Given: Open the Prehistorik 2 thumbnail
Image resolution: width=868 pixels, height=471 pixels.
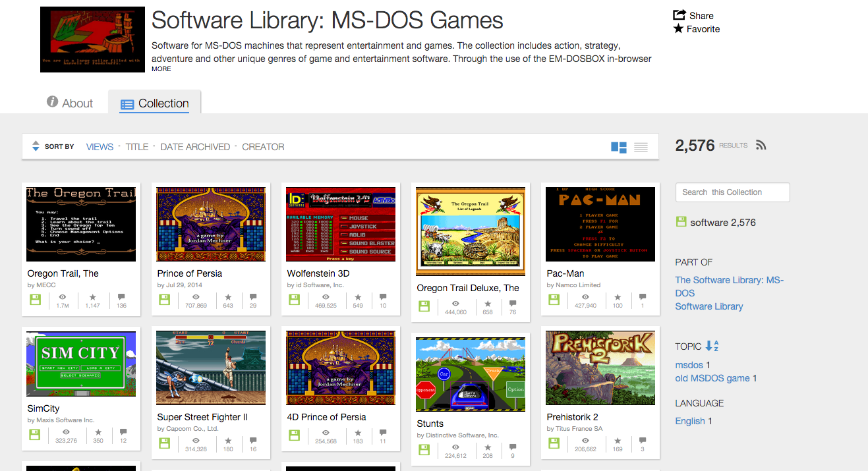Looking at the screenshot, I should tap(600, 368).
